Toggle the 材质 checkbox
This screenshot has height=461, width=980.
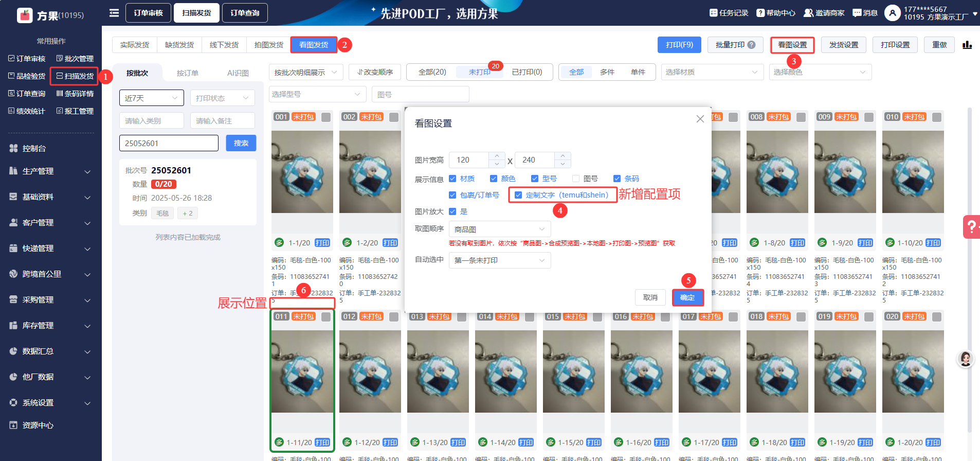coord(452,179)
